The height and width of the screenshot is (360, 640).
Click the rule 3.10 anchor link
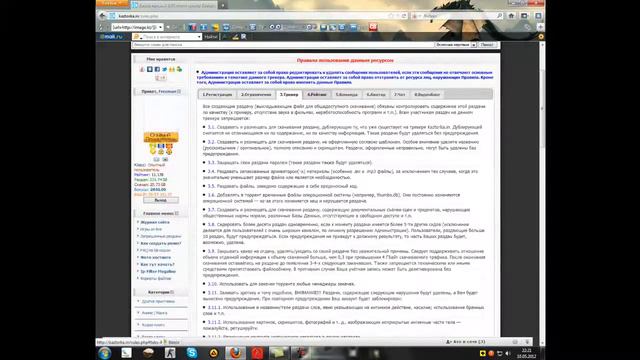pyautogui.click(x=212, y=284)
